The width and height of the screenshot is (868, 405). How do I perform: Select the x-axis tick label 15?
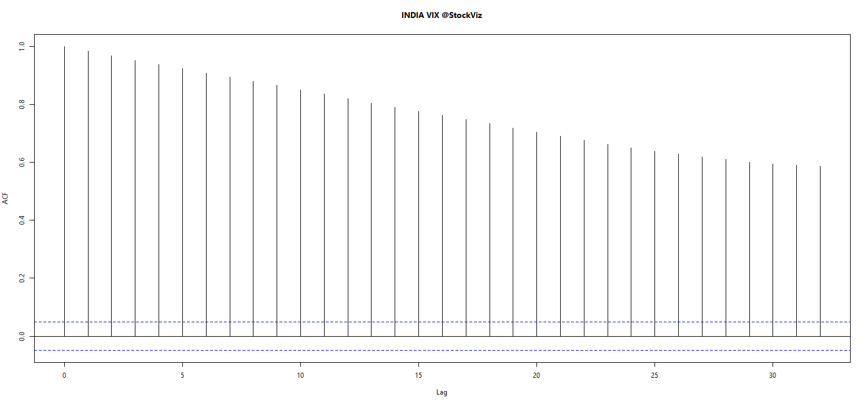(x=418, y=374)
